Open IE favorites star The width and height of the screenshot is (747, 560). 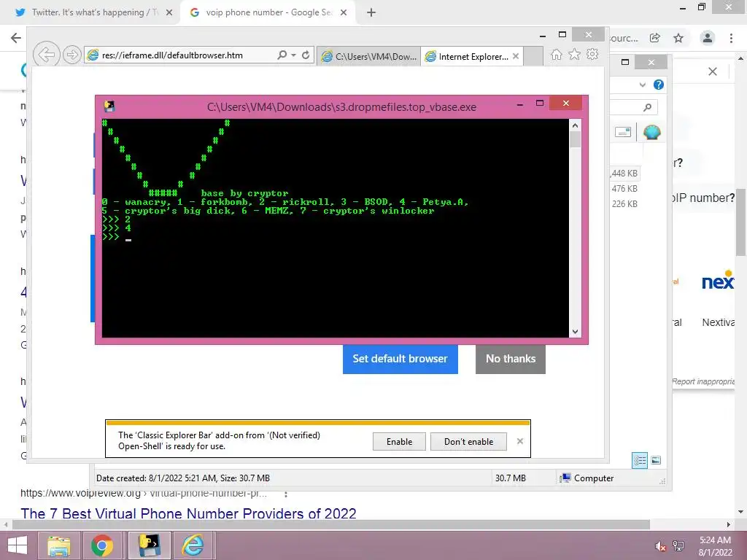coord(575,54)
